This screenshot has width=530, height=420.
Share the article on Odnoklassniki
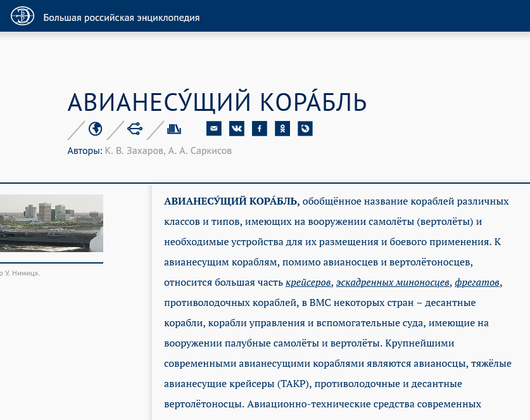282,129
